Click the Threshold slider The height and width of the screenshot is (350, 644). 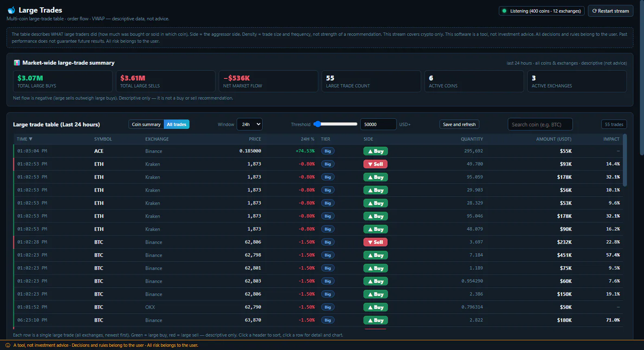pyautogui.click(x=335, y=124)
